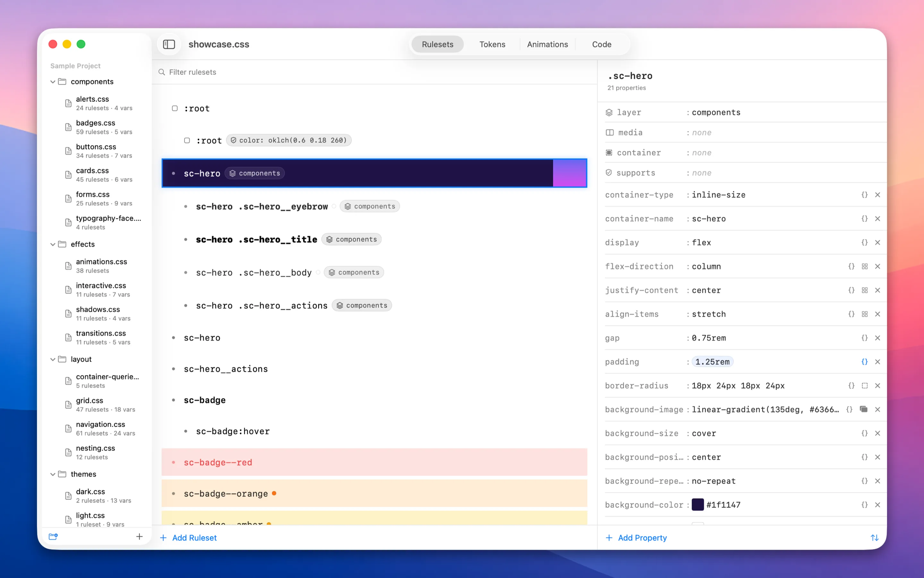Screen dimensions: 924x578
Task: Toggle the circle beside sc-hero__eyebrow
Action: tap(334, 206)
